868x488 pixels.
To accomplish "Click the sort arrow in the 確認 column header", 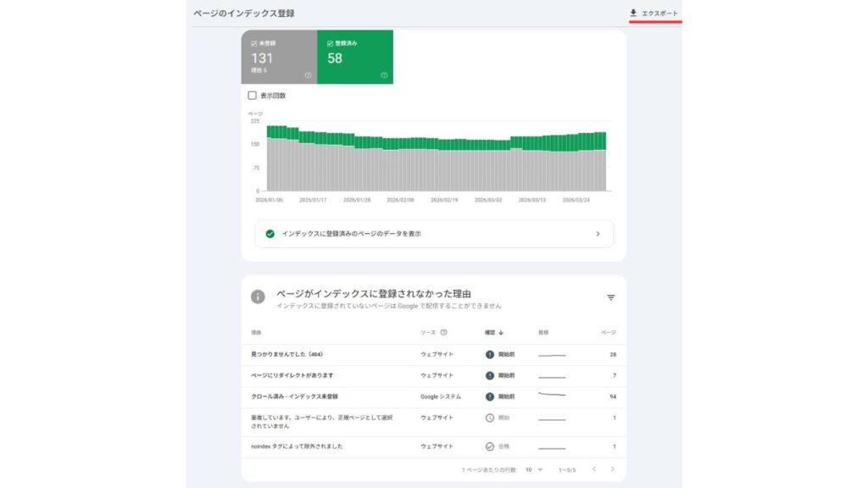I will pos(501,333).
